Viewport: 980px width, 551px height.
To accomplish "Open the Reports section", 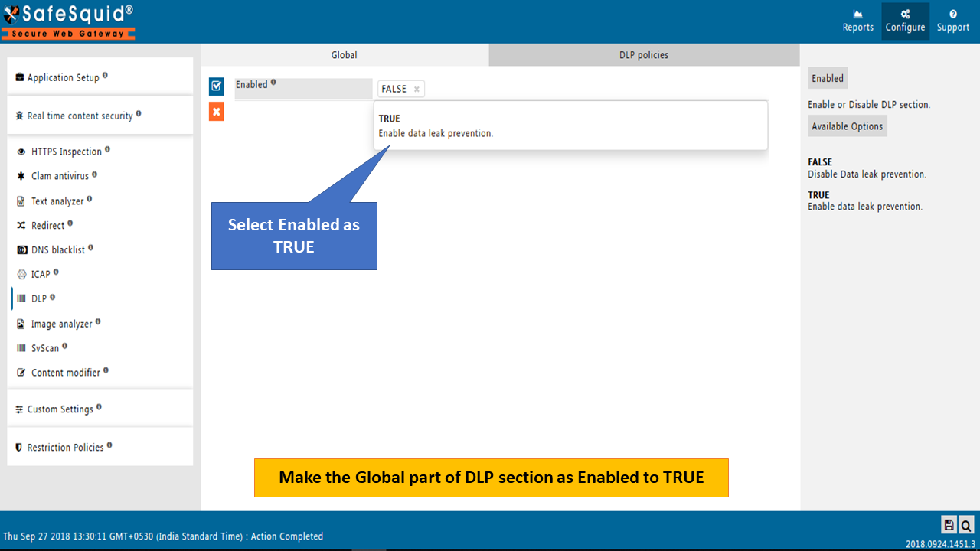I will 857,21.
